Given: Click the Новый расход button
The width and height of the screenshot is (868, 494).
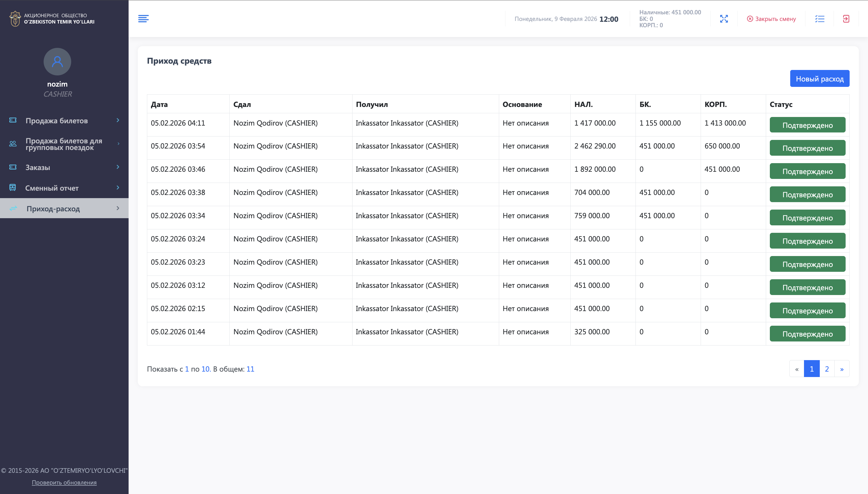Looking at the screenshot, I should click(x=819, y=78).
